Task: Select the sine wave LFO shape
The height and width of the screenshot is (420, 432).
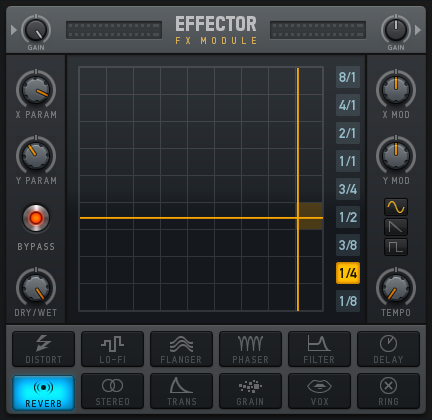Action: coord(396,207)
